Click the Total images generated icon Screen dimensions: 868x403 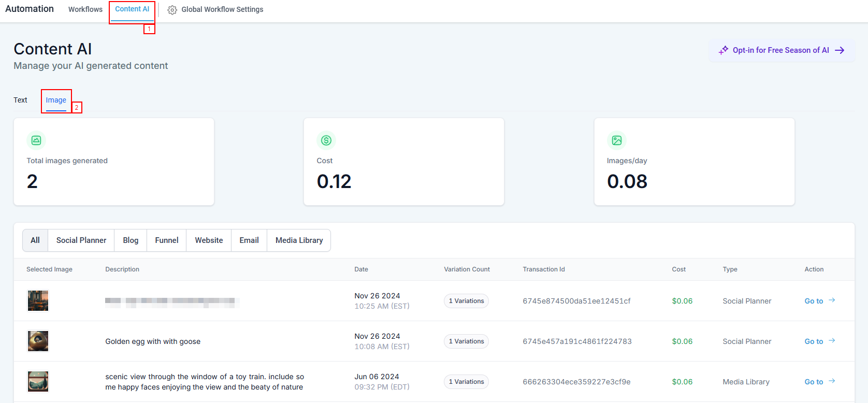point(36,140)
